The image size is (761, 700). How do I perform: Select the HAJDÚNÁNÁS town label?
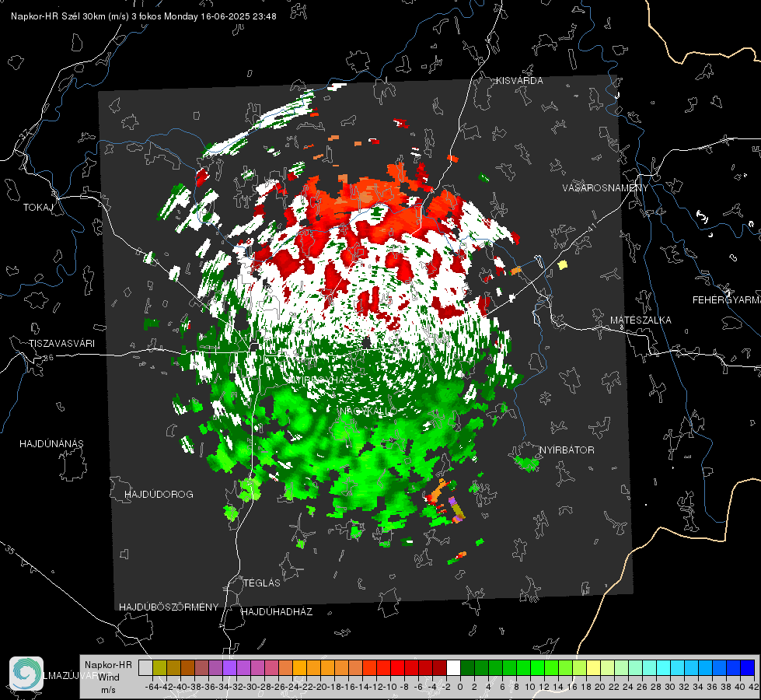coord(51,443)
